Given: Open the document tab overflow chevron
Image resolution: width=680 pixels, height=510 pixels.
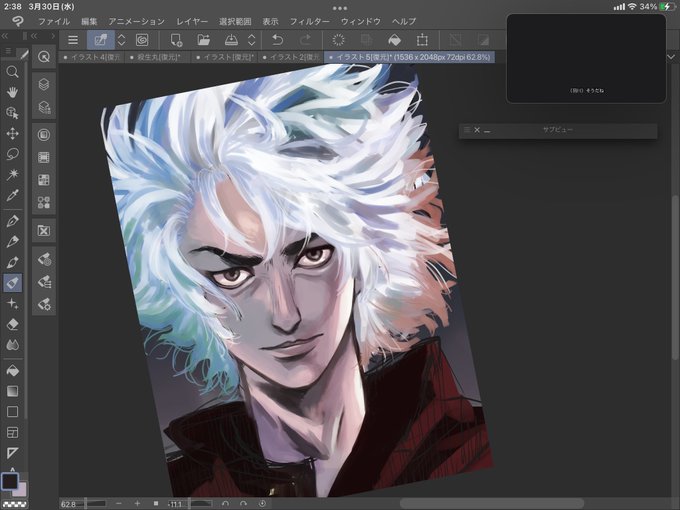Looking at the screenshot, I should click(x=671, y=57).
